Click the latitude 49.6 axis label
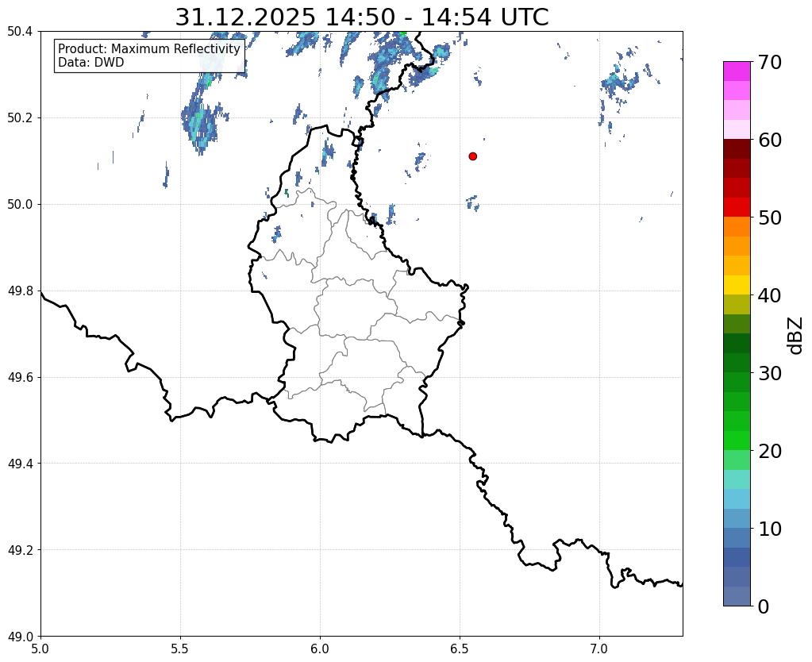Viewport: 812px width, 662px height. click(x=20, y=378)
